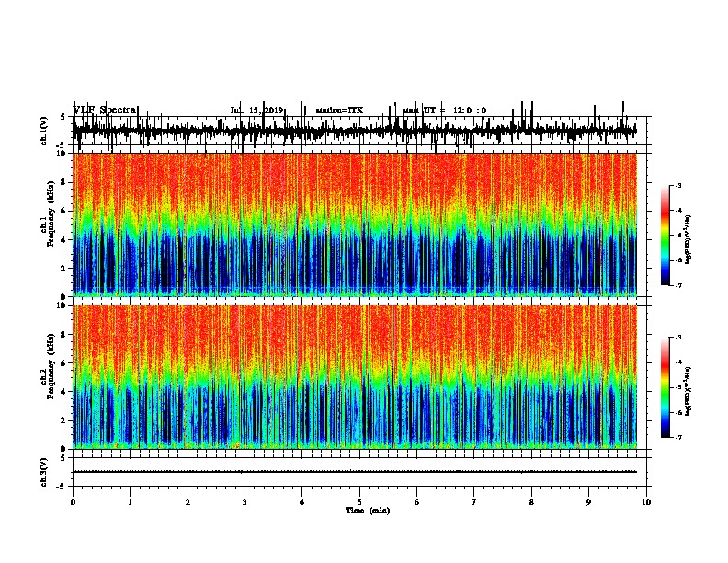Click time axis tick label "5"
The image size is (728, 563).
pos(359,502)
